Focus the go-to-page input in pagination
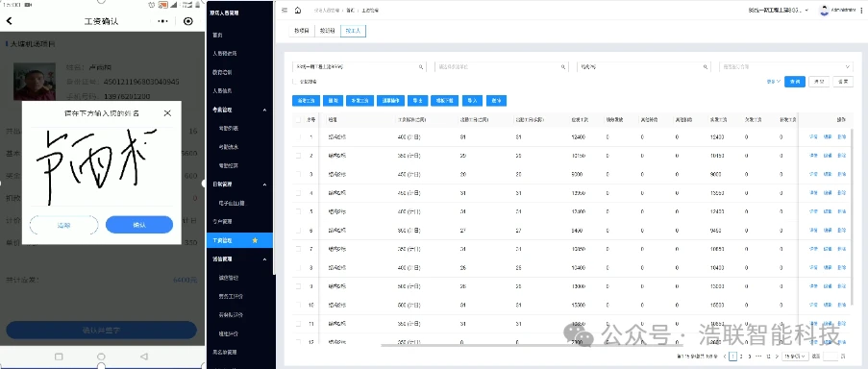The height and width of the screenshot is (369, 868). coord(831,357)
